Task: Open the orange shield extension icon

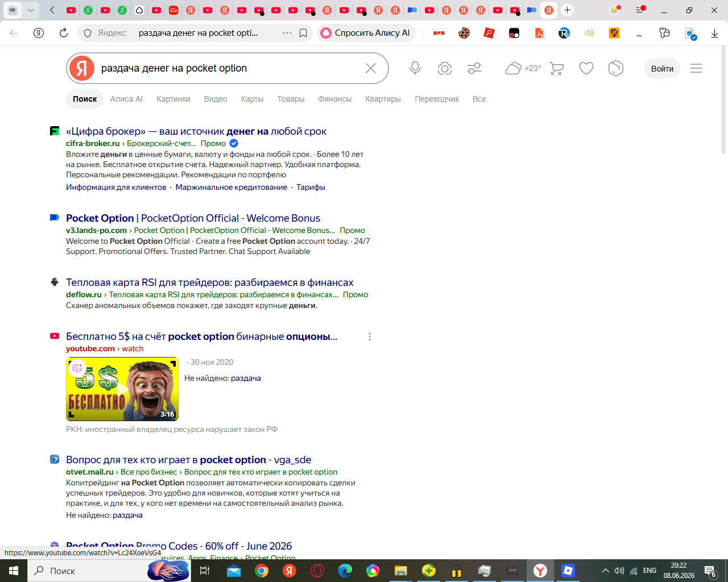Action: tap(614, 33)
